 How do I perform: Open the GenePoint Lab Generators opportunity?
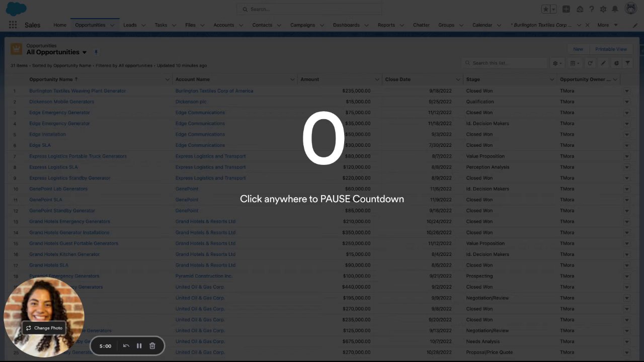(58, 189)
